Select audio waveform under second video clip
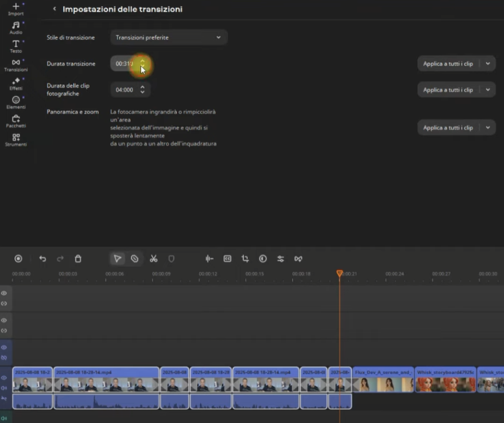 [x=107, y=402]
